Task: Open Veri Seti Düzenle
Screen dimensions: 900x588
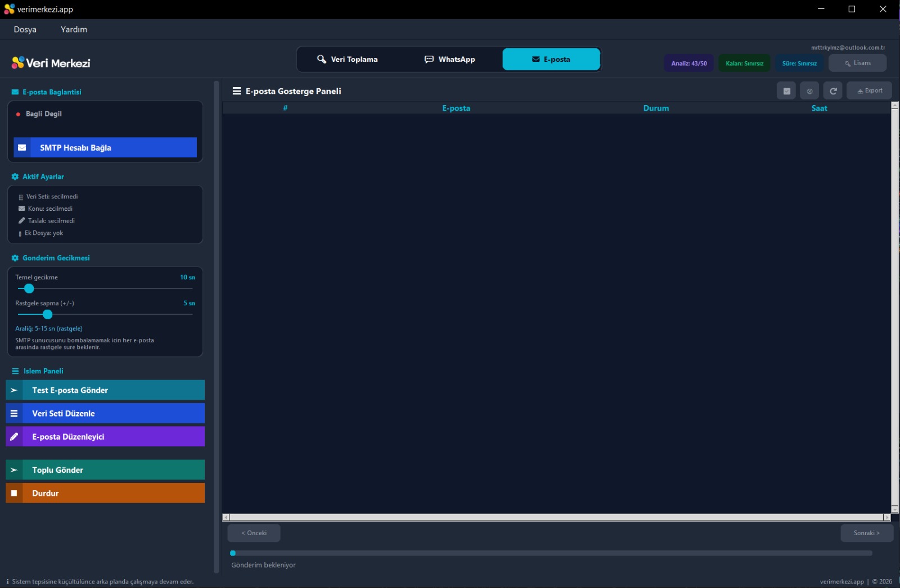Action: 105,413
